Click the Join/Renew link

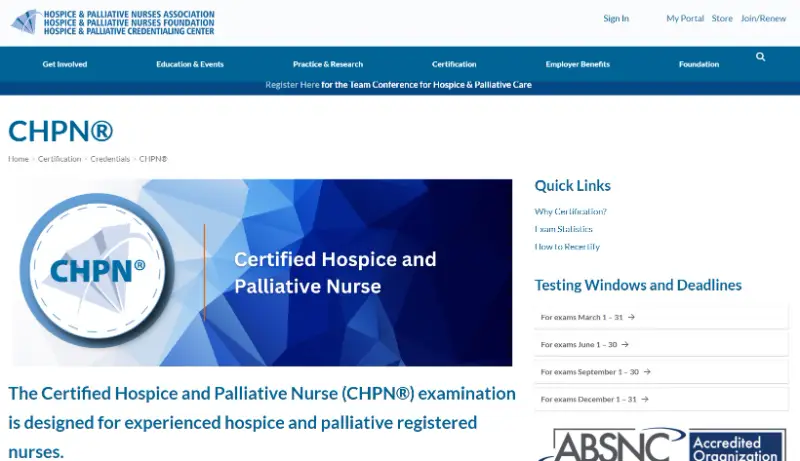click(x=763, y=18)
